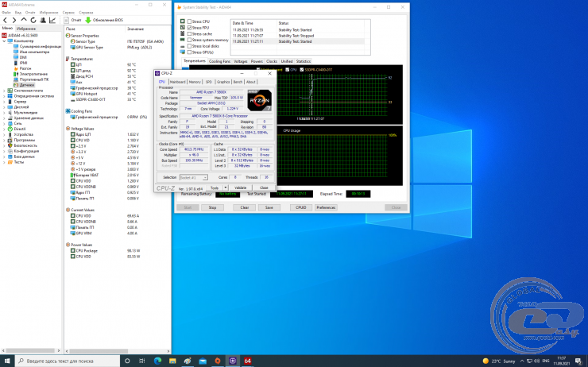The height and width of the screenshot is (367, 588).
Task: Open File Explorer from the taskbar
Action: pyautogui.click(x=172, y=361)
